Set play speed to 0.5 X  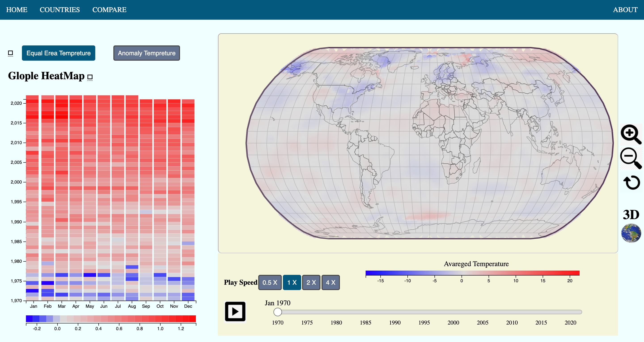[x=270, y=282]
